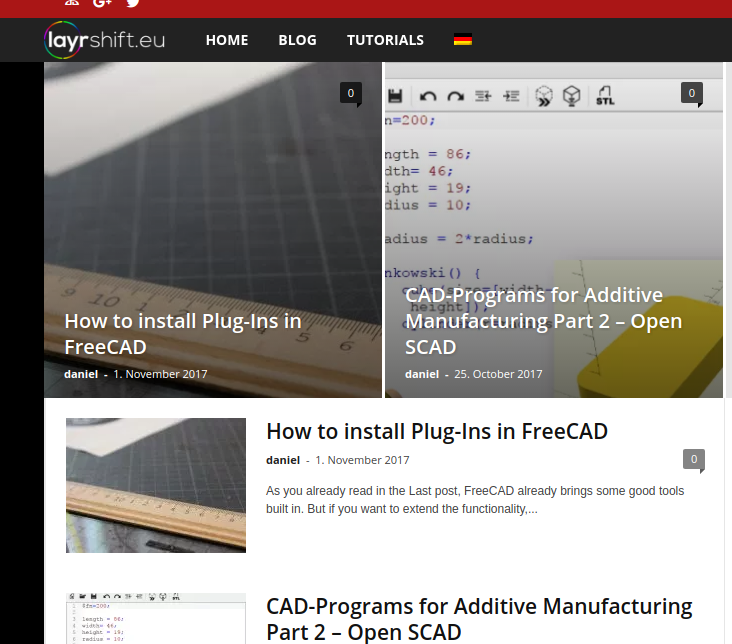The width and height of the screenshot is (732, 644).
Task: Open the Twitter social link
Action: tap(133, 3)
